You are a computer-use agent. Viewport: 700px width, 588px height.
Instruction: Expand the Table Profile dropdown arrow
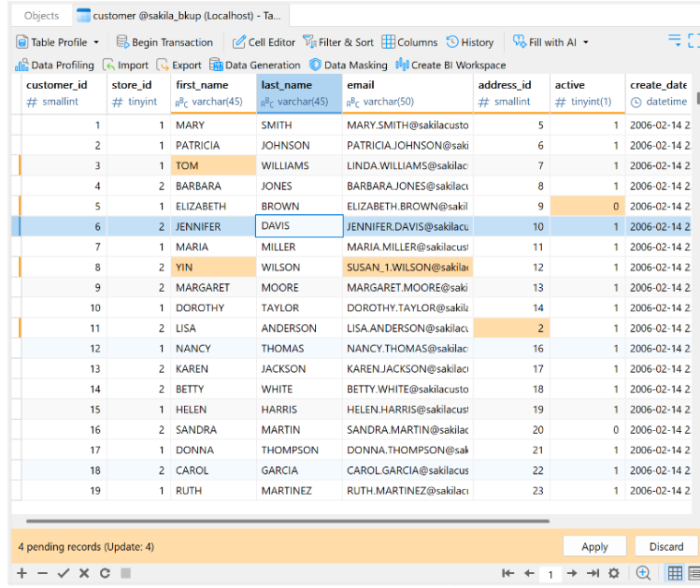pyautogui.click(x=96, y=42)
